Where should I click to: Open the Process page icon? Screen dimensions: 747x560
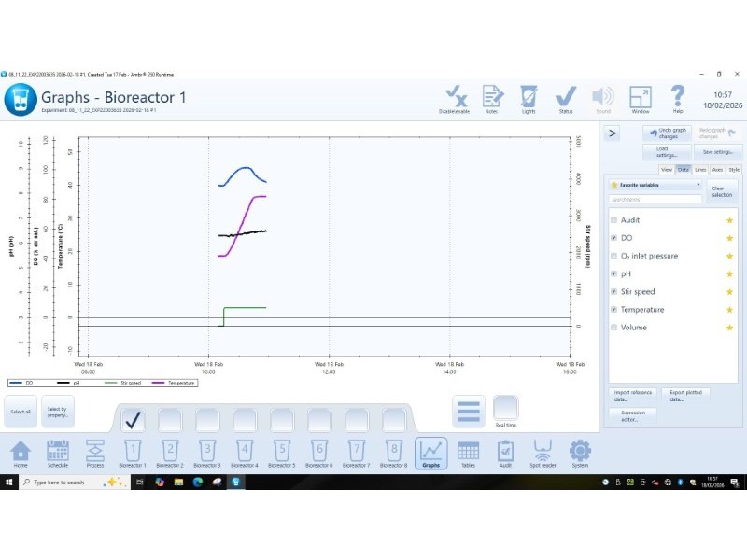click(x=94, y=453)
